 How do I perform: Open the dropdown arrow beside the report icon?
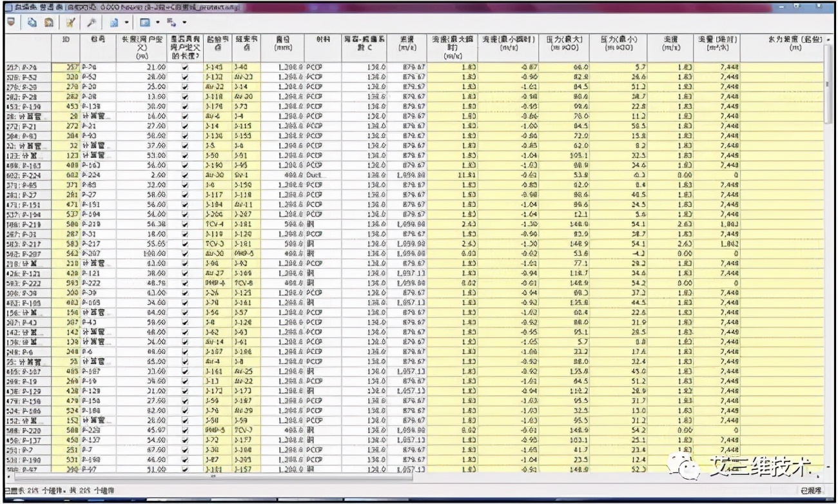tap(126, 23)
